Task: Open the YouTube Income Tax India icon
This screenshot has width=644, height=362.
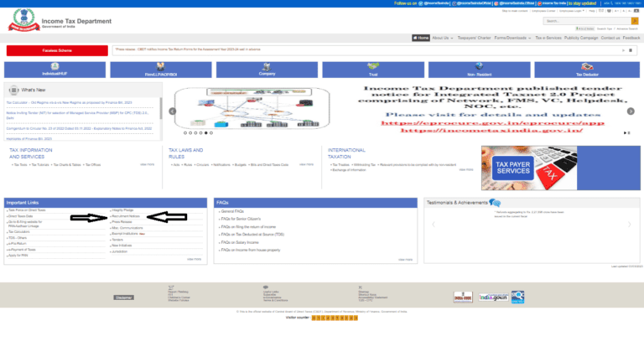Action: click(x=540, y=3)
